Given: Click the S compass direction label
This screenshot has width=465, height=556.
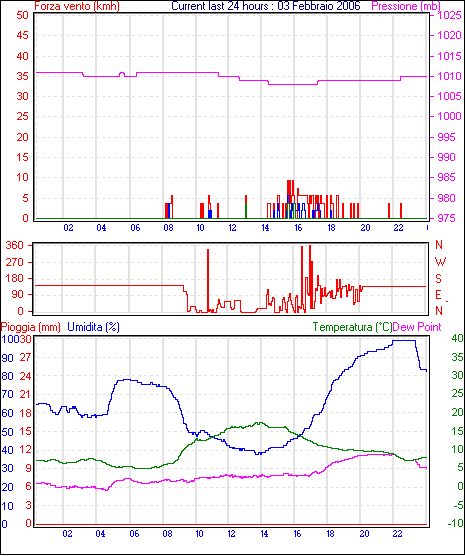Looking at the screenshot, I should coord(438,279).
